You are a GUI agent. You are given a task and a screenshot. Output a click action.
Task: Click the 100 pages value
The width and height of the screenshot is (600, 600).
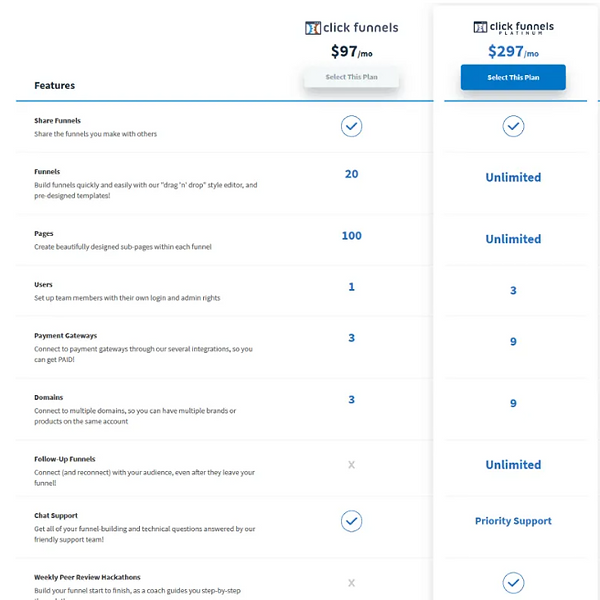coord(351,235)
